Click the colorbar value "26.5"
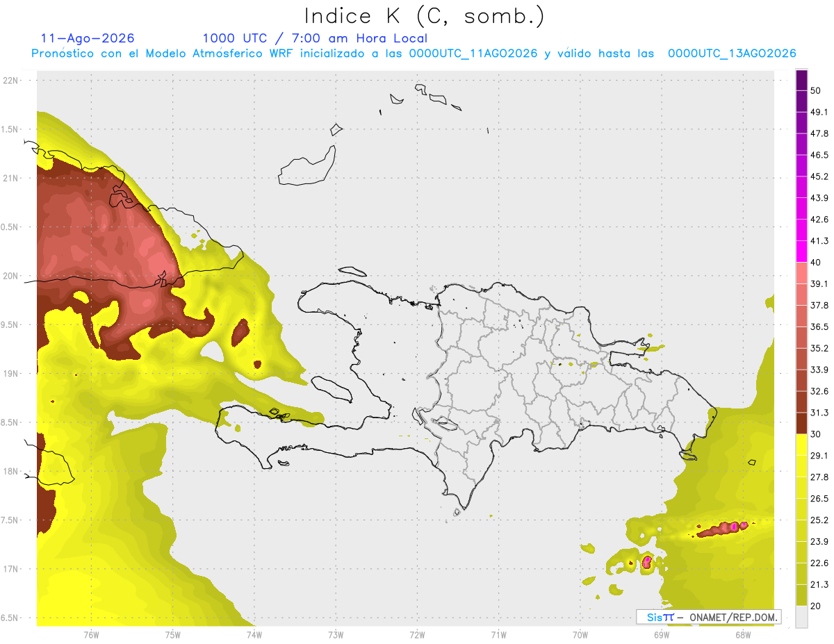Screen dimensions: 834x644 819,499
